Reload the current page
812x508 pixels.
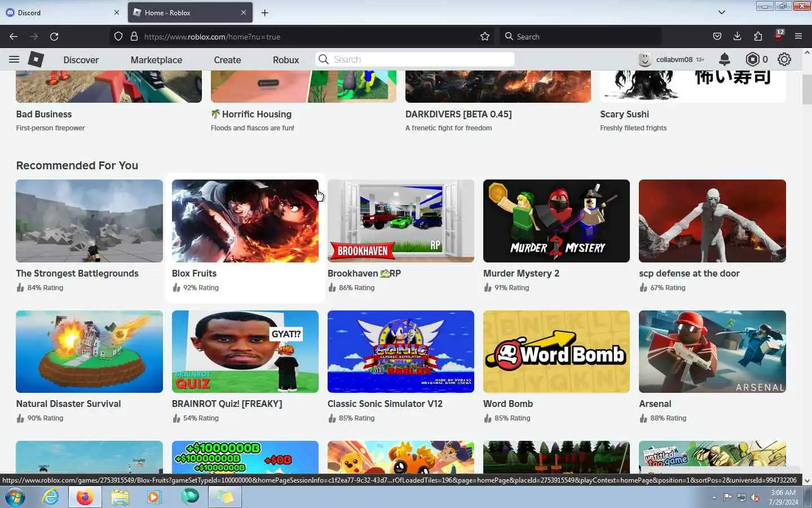(54, 37)
